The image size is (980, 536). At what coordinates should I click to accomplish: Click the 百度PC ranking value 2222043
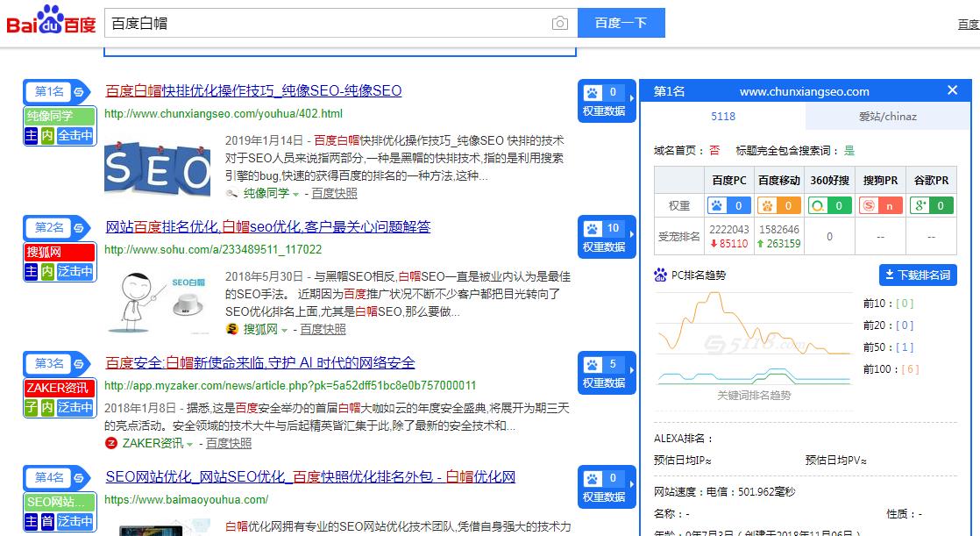pyautogui.click(x=728, y=230)
